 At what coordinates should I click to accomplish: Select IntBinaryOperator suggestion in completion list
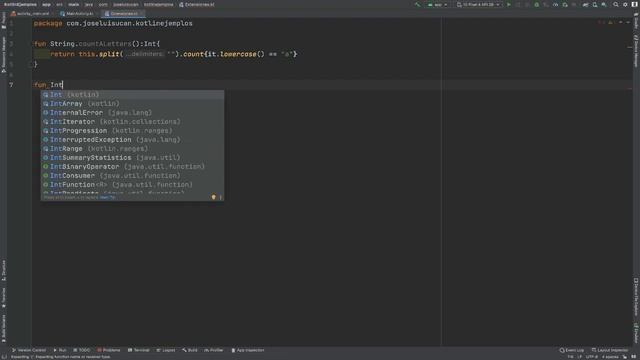click(132, 167)
